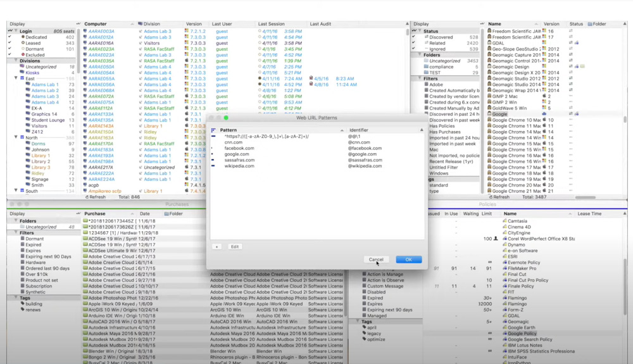This screenshot has height=364, width=633.
Task: Select the Student Lounge division
Action: click(48, 120)
